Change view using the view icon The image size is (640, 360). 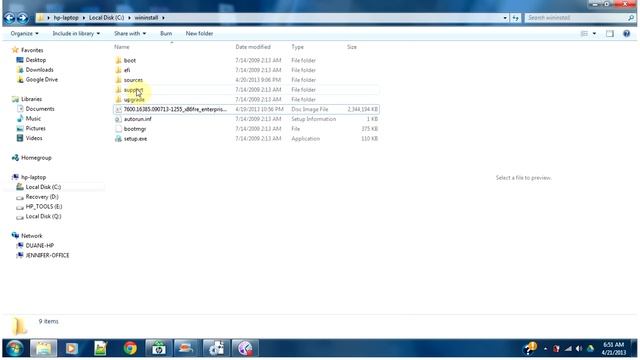584,34
